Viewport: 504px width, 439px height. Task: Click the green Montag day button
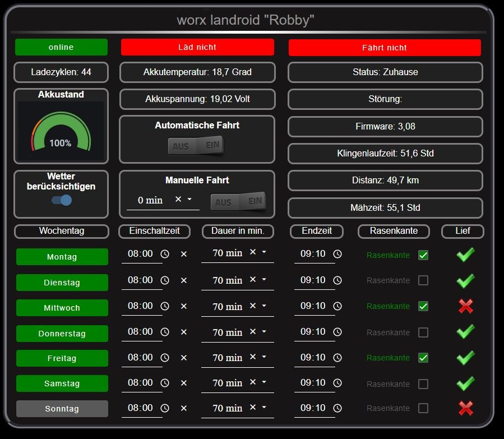62,257
